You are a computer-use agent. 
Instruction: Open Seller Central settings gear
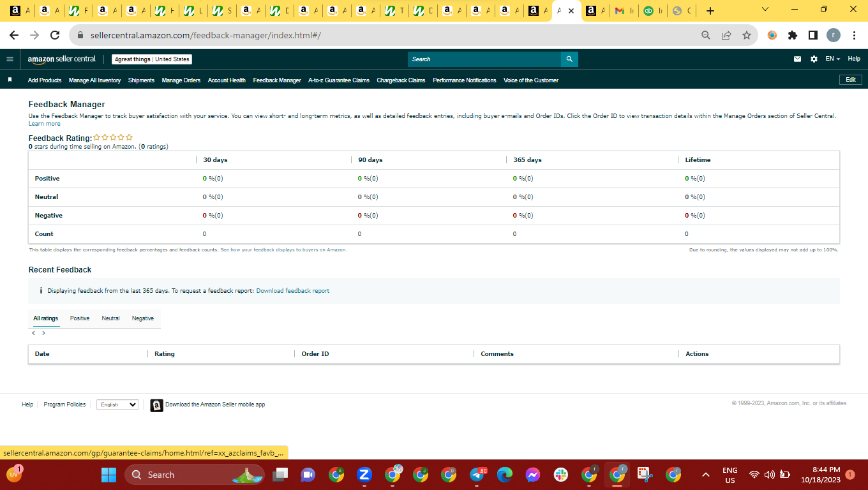click(814, 59)
